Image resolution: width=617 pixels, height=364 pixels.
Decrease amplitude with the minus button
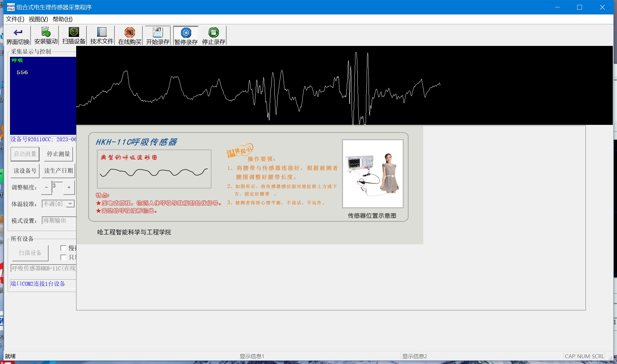[46, 187]
